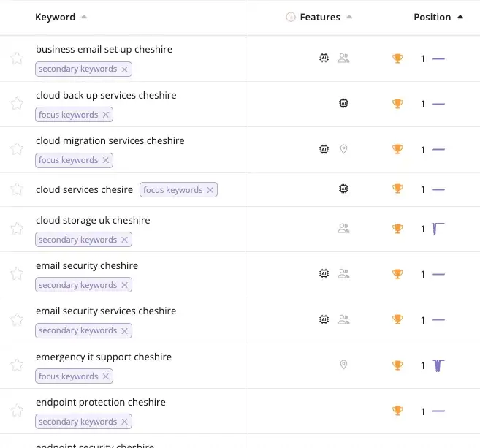
Task: Sort by Position column header
Action: coord(433,17)
